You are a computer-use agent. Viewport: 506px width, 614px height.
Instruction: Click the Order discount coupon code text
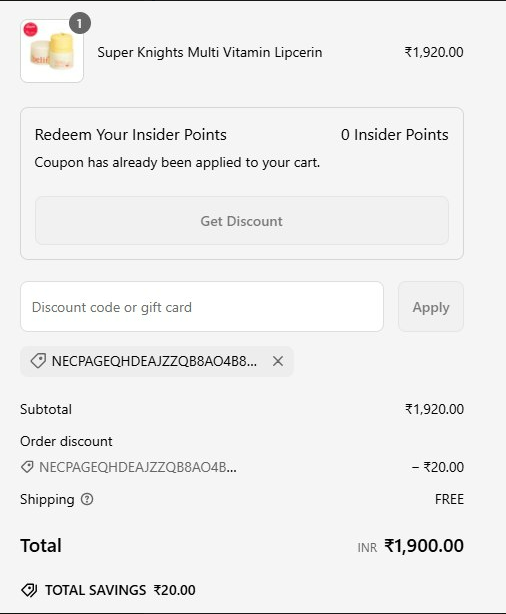click(137, 467)
